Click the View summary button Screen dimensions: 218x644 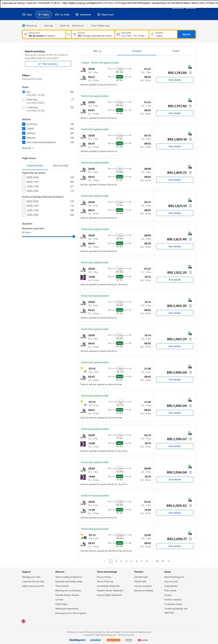click(x=48, y=64)
